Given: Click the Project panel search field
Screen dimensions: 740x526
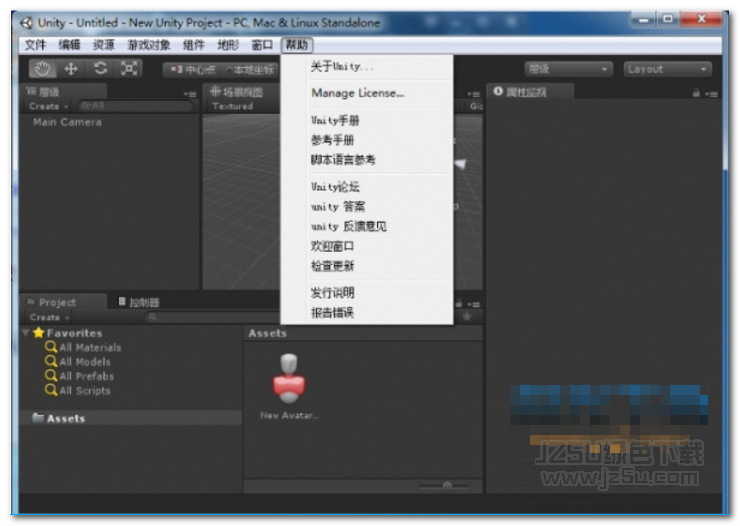Looking at the screenshot, I should [212, 317].
